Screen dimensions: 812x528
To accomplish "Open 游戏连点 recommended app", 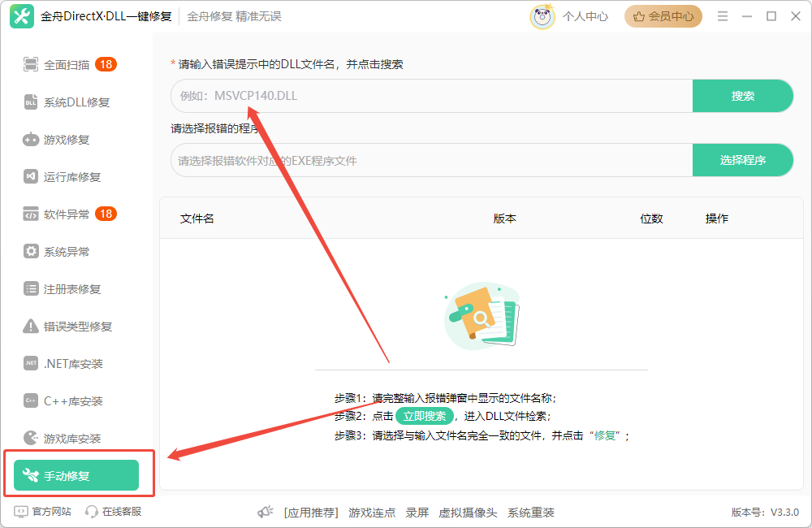I will click(x=372, y=513).
